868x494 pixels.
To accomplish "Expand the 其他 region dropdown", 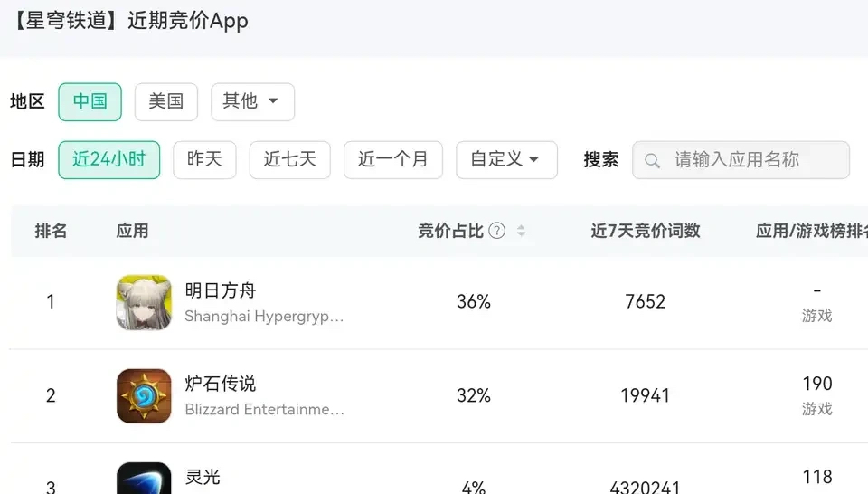I will click(x=252, y=101).
